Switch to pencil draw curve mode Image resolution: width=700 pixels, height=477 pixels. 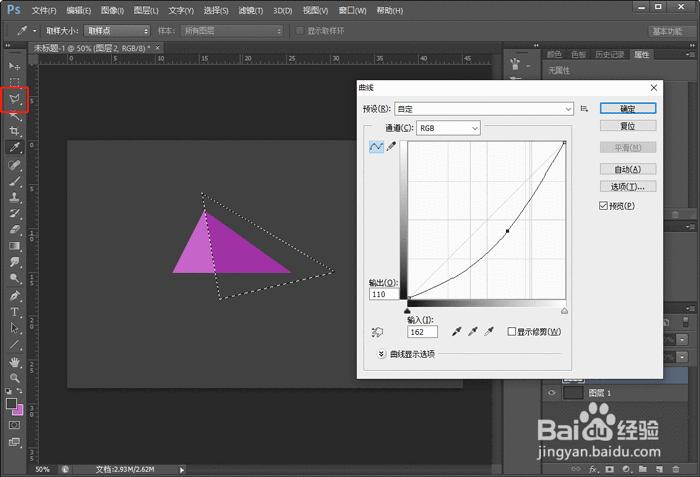pyautogui.click(x=391, y=146)
